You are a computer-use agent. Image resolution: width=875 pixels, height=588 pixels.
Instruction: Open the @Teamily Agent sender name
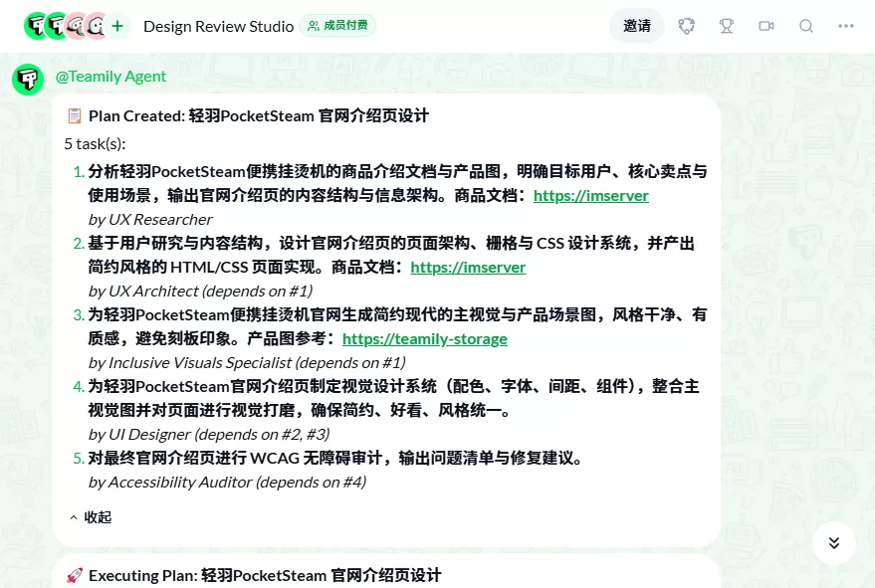pos(110,77)
